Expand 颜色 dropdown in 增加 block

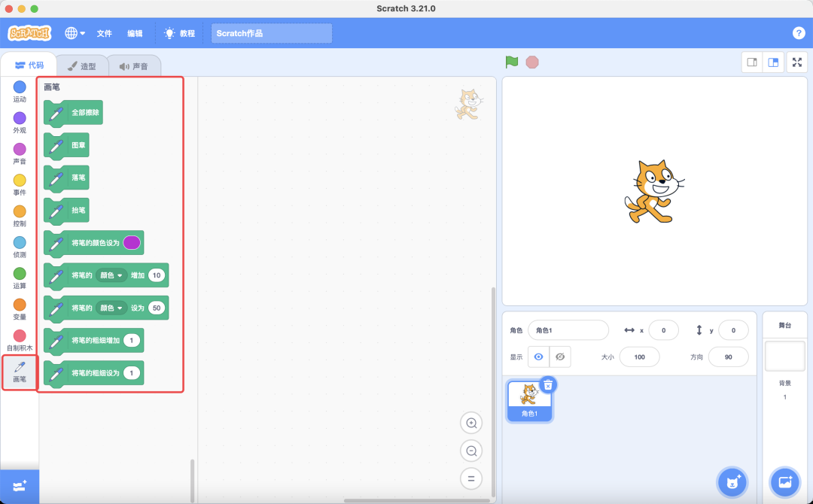pos(111,275)
